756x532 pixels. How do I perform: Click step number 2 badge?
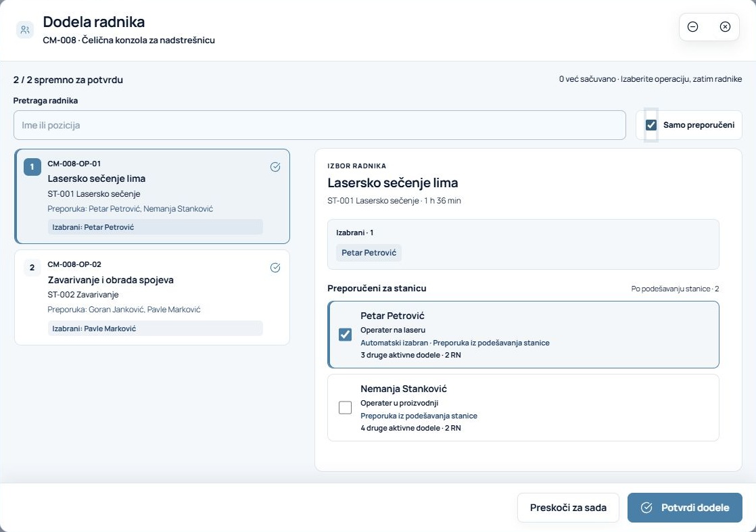[x=32, y=268]
